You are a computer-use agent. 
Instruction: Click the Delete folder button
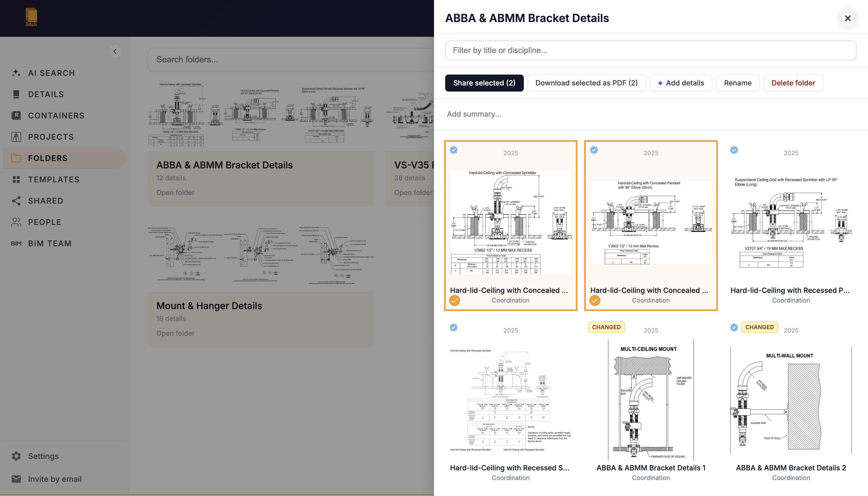[x=793, y=83]
